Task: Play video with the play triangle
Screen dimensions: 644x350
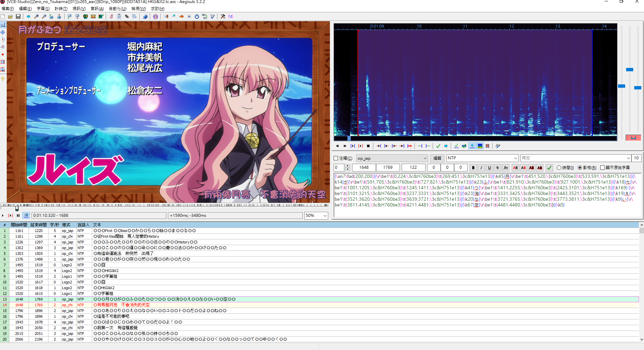Action: (3, 216)
